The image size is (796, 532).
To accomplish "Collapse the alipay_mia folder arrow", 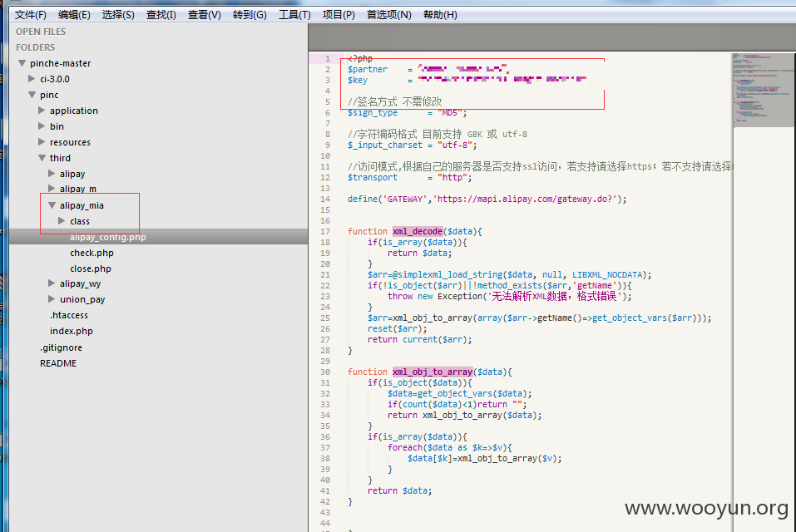I will pyautogui.click(x=52, y=205).
